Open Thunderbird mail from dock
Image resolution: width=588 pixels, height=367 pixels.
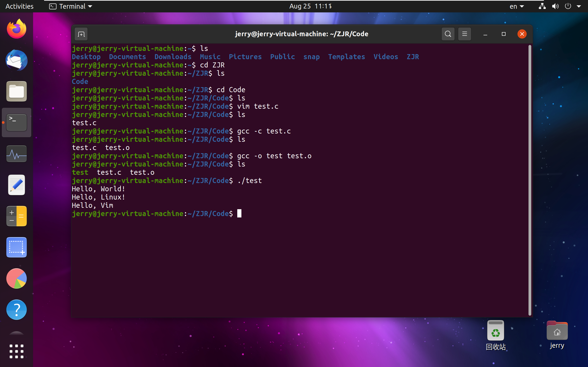pos(17,60)
